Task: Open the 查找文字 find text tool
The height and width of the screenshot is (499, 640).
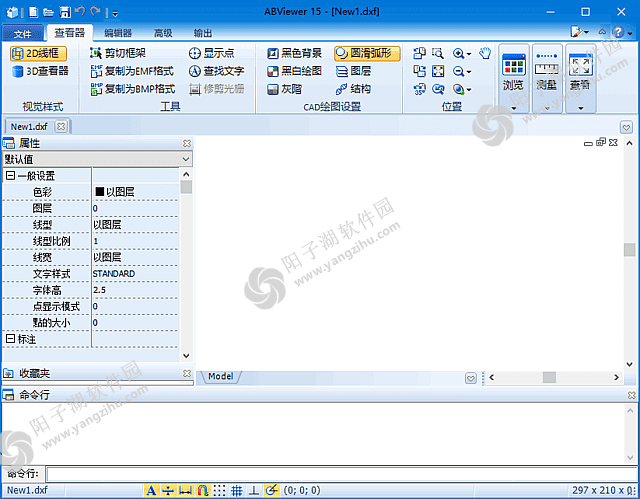Action: click(216, 71)
